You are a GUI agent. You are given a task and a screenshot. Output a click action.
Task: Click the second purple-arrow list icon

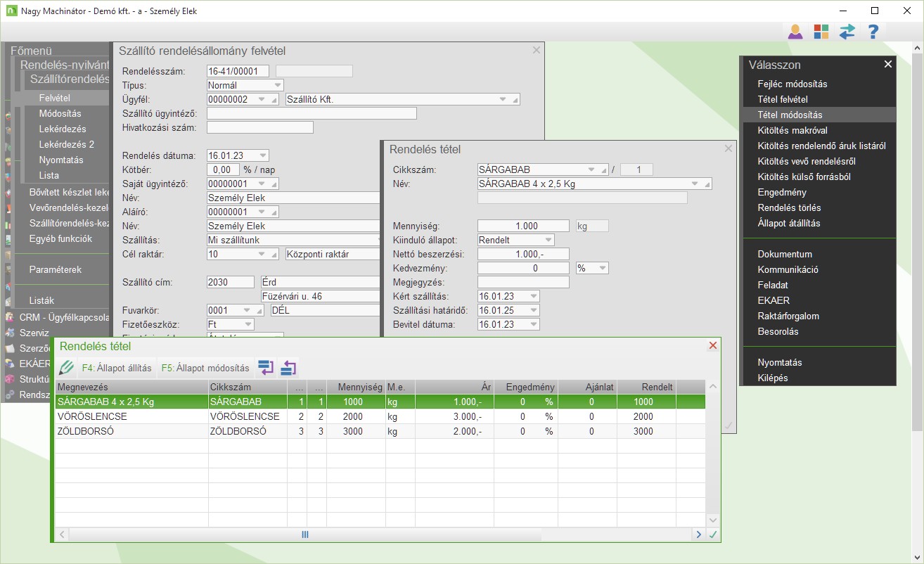click(x=288, y=368)
